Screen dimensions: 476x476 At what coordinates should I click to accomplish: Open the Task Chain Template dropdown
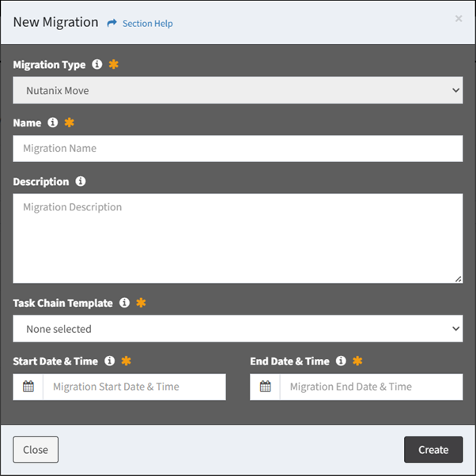(x=238, y=328)
